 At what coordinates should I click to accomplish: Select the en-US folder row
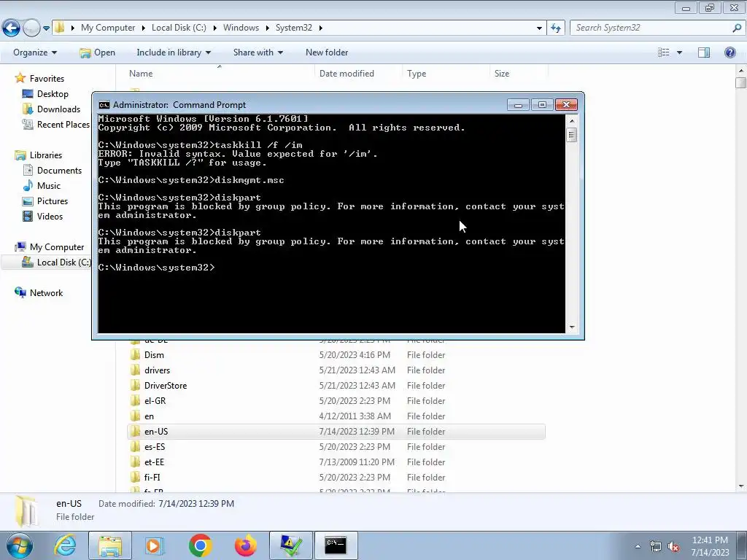(336, 431)
